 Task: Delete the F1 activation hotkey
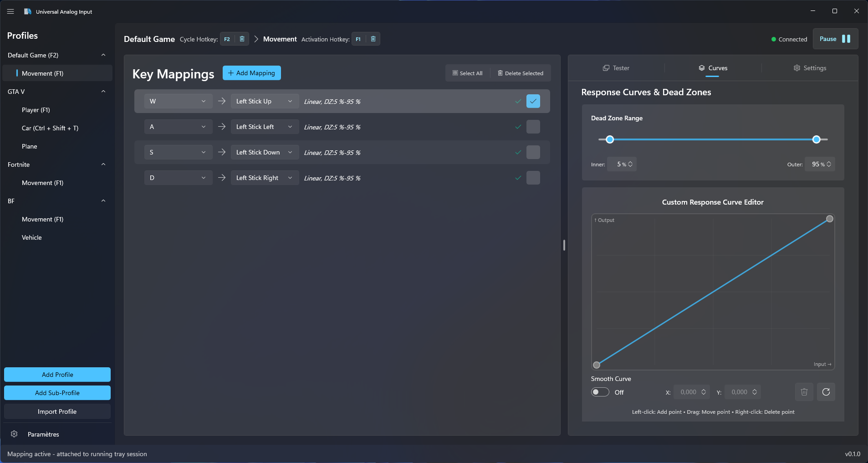[x=373, y=39]
